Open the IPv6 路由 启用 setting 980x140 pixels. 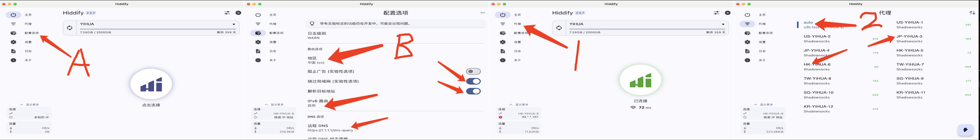pyautogui.click(x=395, y=103)
